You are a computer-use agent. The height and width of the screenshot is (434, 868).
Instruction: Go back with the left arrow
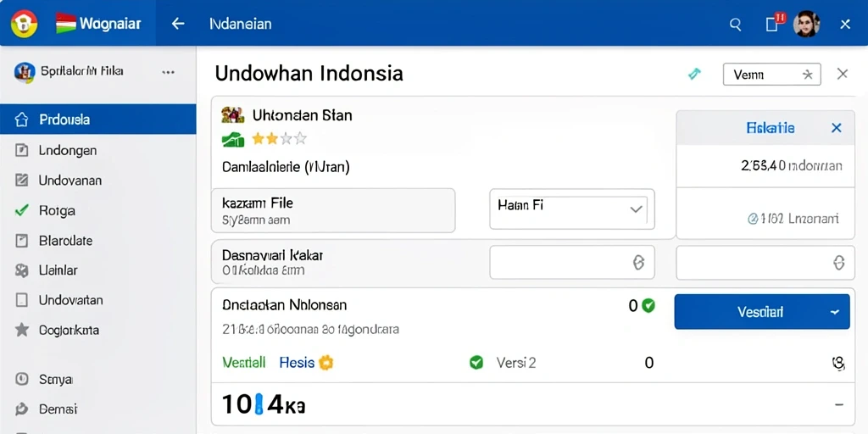[x=178, y=24]
